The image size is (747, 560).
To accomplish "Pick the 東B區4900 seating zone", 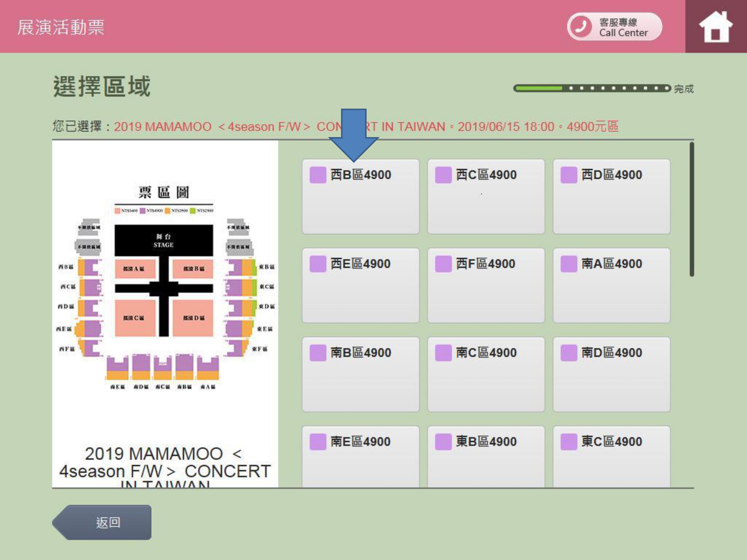I will tap(486, 456).
